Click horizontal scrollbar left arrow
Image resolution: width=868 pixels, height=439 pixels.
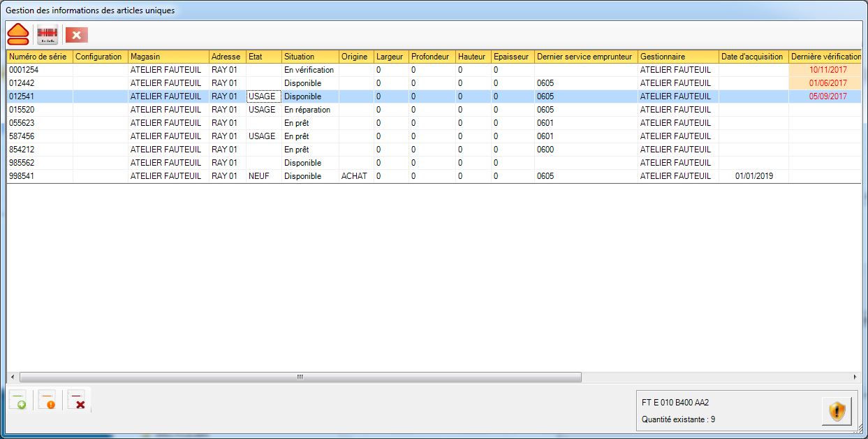(x=12, y=377)
